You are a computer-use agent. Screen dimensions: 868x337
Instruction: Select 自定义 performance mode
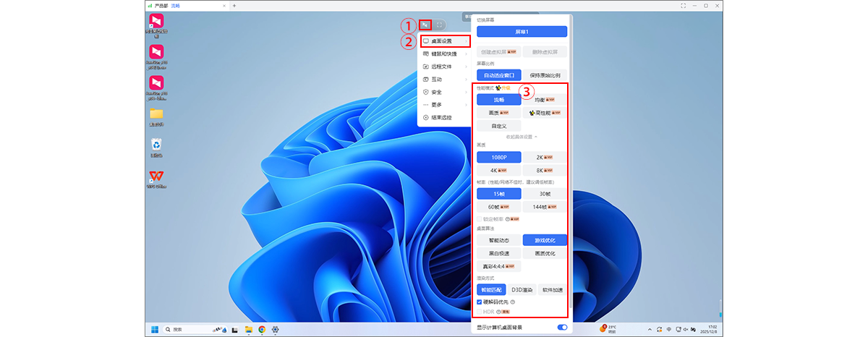(x=498, y=126)
